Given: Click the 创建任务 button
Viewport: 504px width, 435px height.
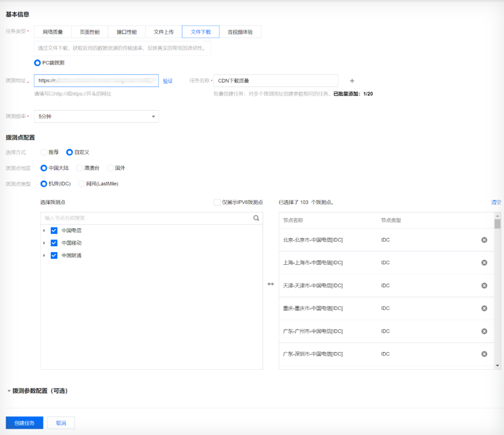Looking at the screenshot, I should click(24, 423).
